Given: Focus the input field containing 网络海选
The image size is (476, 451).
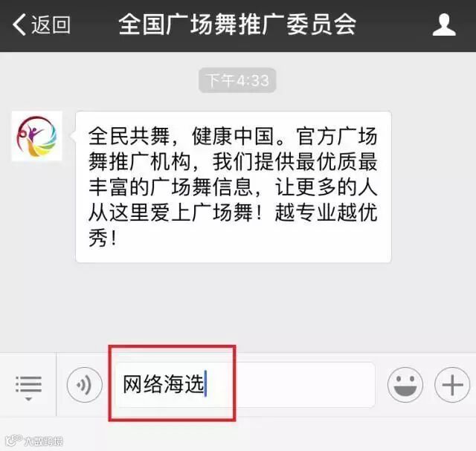Looking at the screenshot, I should click(245, 385).
